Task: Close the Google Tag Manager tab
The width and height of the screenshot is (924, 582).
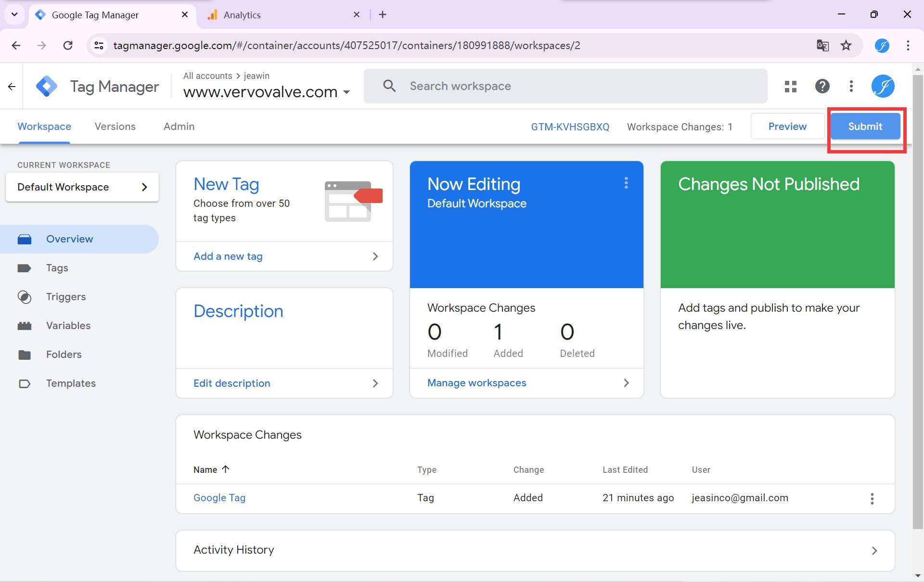Action: tap(184, 14)
